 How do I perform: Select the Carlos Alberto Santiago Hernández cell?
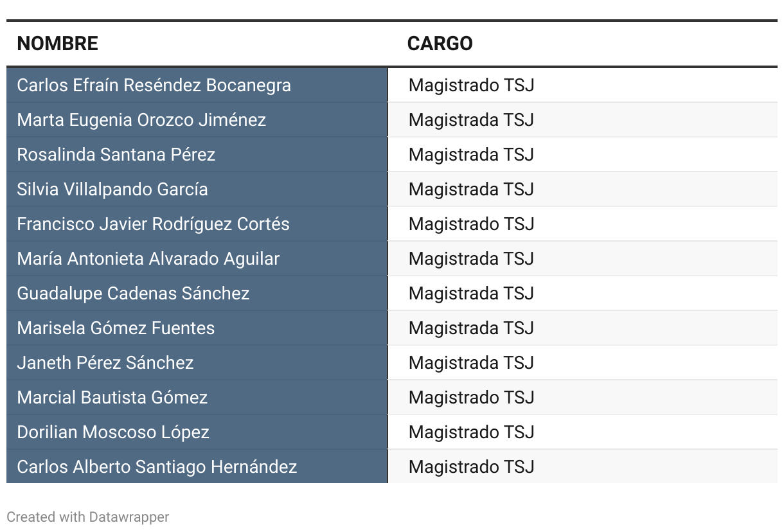[x=197, y=466]
